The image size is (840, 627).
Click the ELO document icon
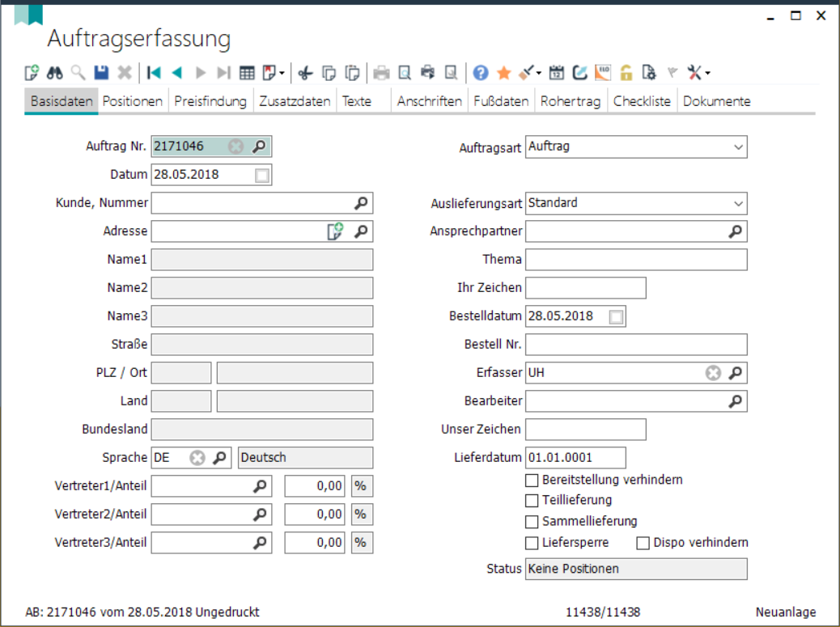[603, 72]
